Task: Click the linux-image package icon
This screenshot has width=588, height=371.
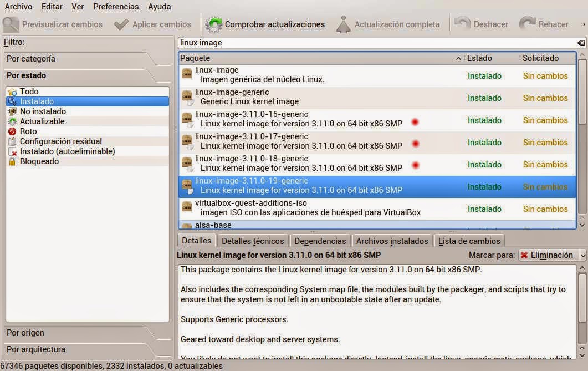Action: 187,73
